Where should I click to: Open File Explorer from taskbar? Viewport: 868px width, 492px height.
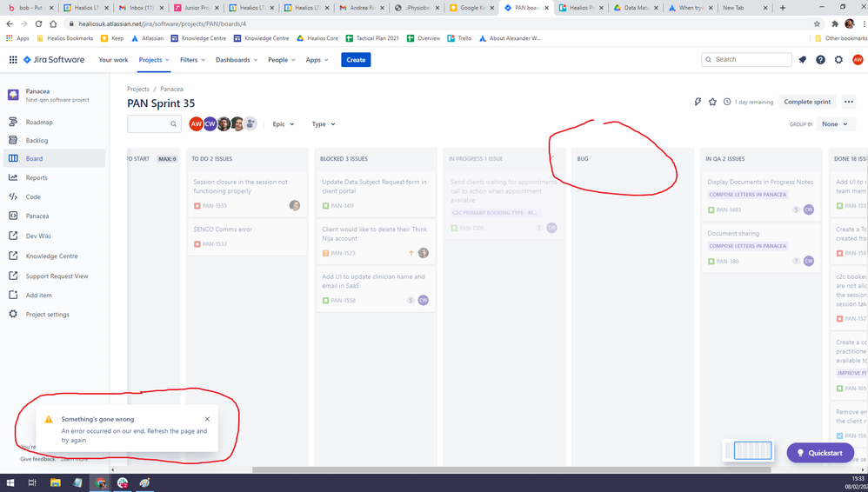coord(55,482)
